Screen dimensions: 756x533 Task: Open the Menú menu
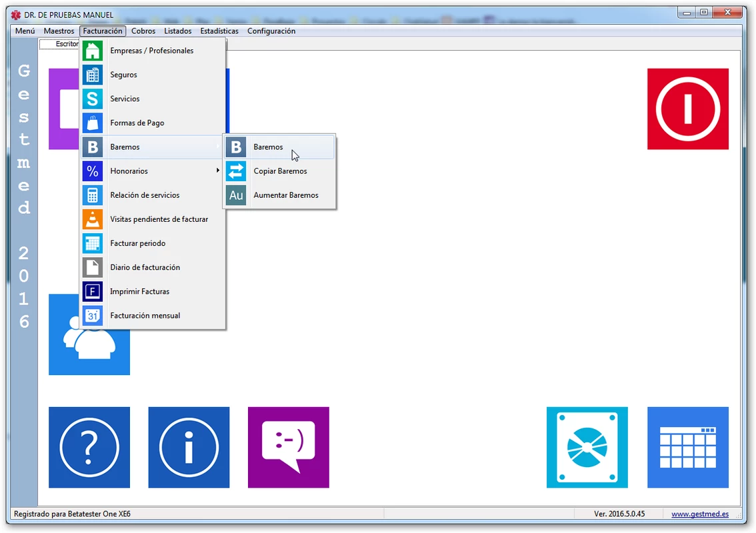[x=25, y=31]
